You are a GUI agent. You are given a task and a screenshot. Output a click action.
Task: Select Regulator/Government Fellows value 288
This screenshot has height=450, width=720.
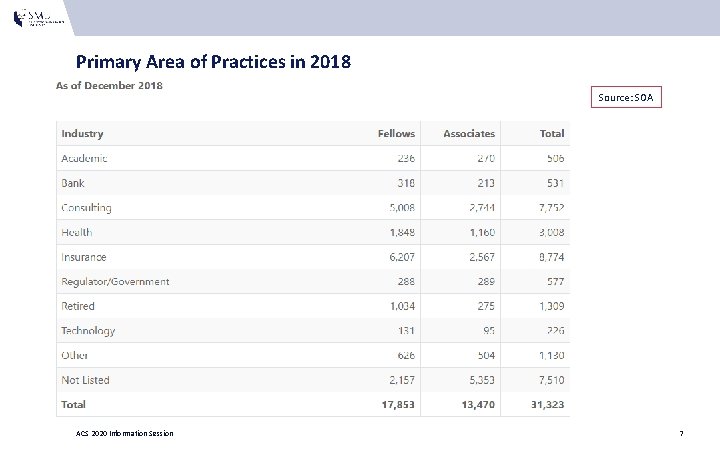click(406, 281)
